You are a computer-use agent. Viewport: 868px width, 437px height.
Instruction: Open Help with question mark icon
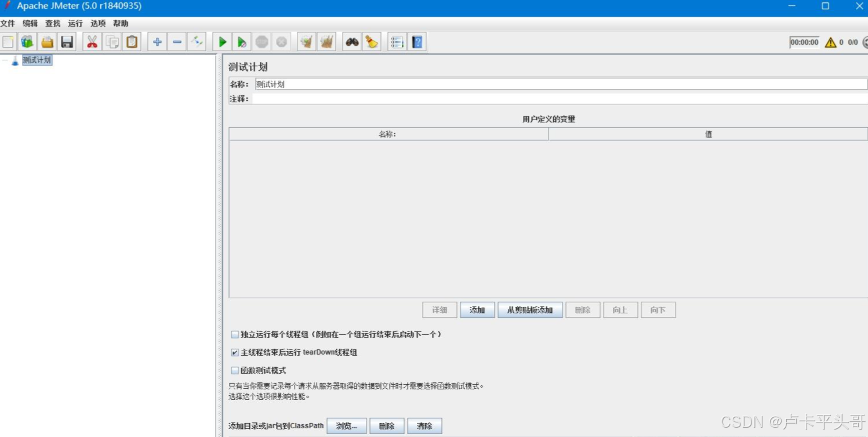417,42
